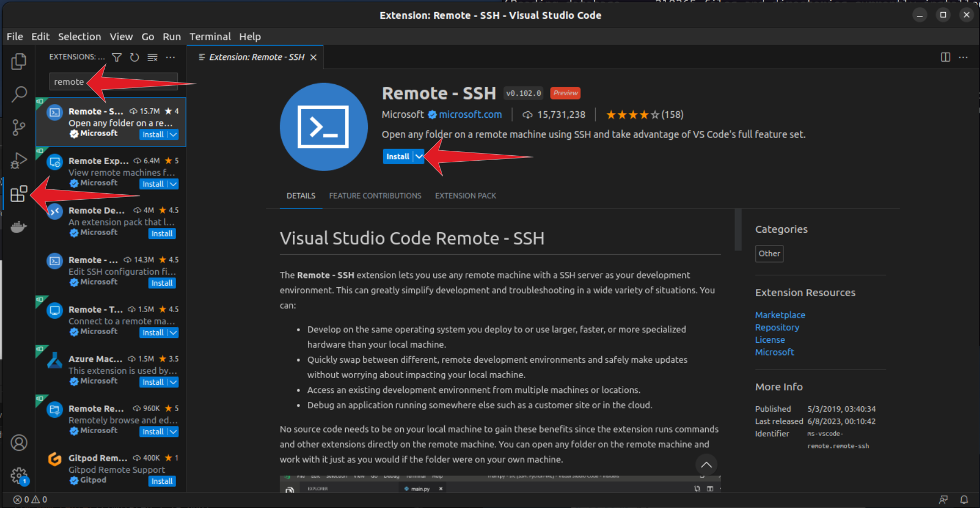Click the Remote - SSH large logo
The image size is (980, 508).
point(323,127)
